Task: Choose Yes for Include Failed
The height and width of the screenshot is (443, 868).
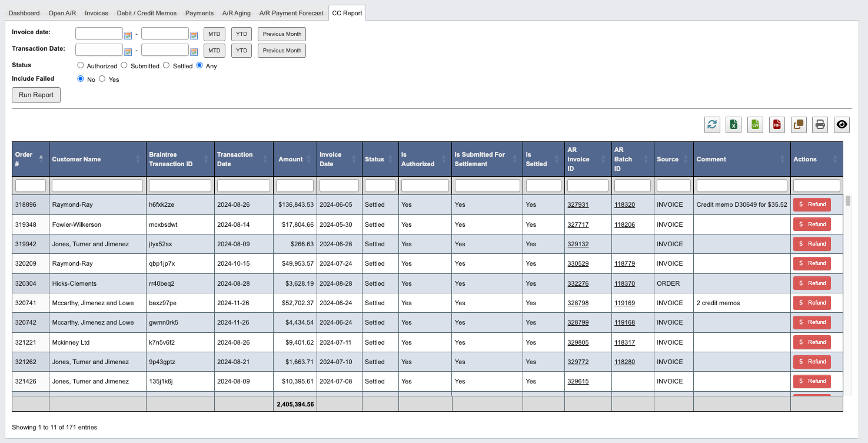Action: pos(102,79)
